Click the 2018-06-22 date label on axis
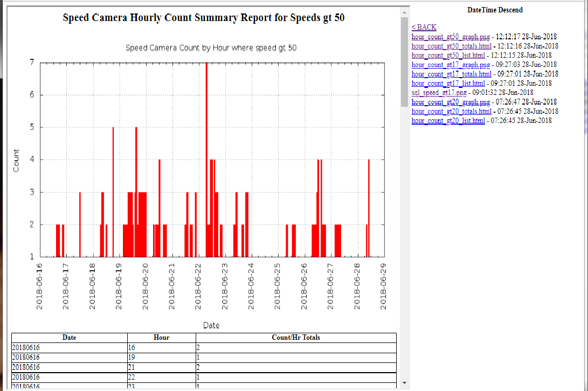Screen dimensions: 588x391 click(x=198, y=286)
